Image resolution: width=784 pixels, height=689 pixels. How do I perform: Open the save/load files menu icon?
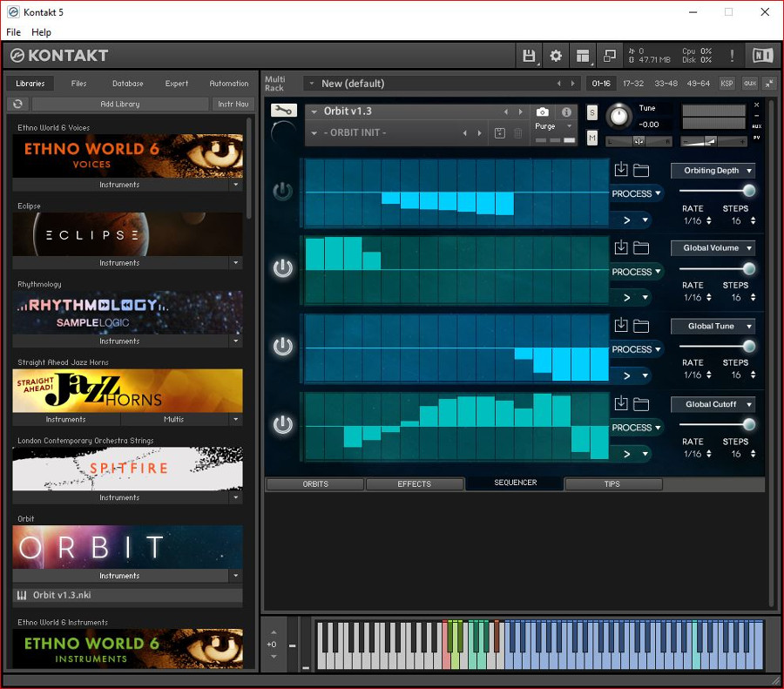click(x=529, y=56)
